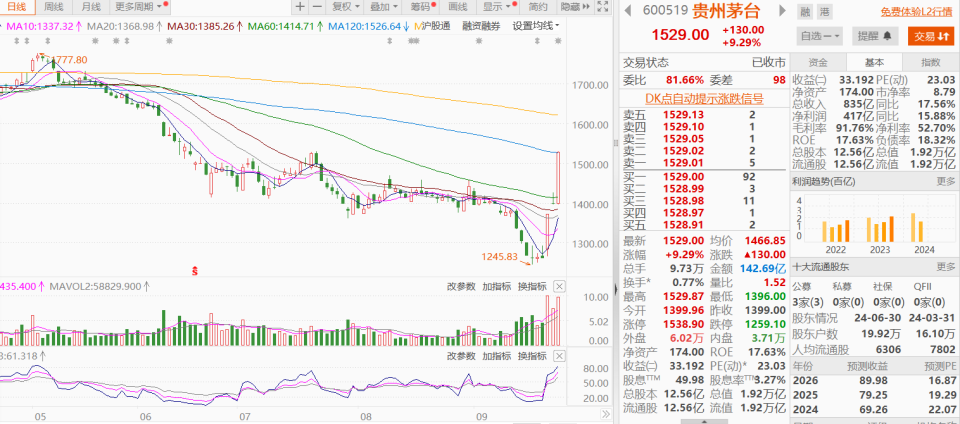Open the 交易 trade button

pos(931,36)
